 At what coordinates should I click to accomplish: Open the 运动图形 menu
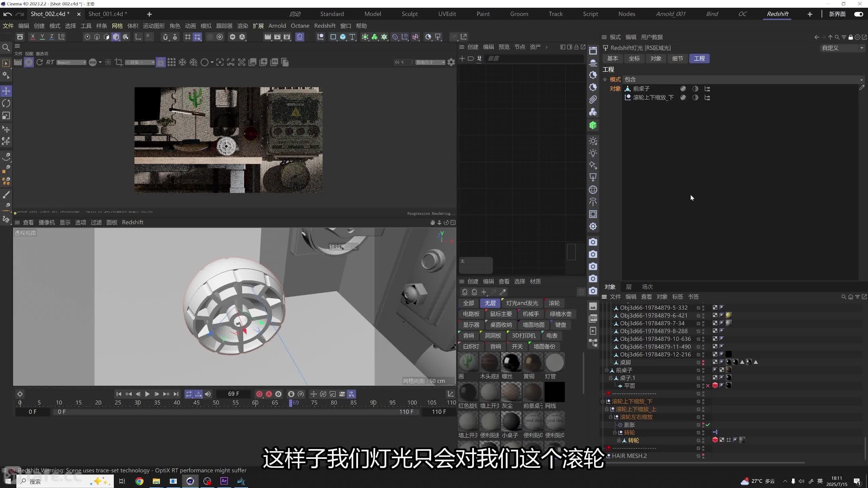click(154, 26)
